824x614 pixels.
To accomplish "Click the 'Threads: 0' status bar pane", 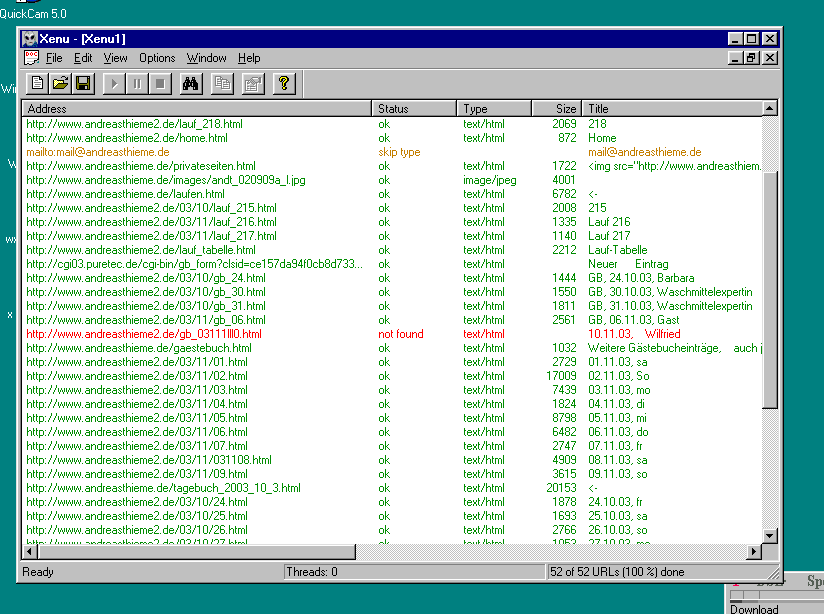I will tap(414, 572).
